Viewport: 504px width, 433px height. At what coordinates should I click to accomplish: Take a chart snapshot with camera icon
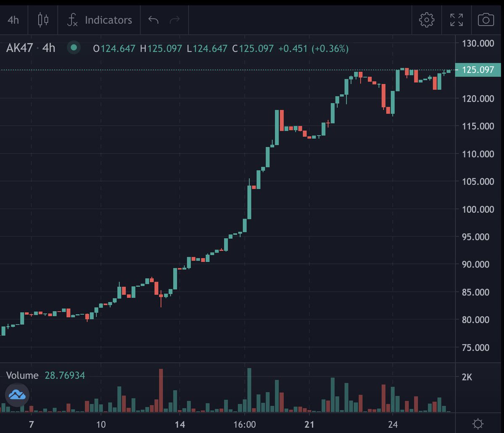(486, 20)
